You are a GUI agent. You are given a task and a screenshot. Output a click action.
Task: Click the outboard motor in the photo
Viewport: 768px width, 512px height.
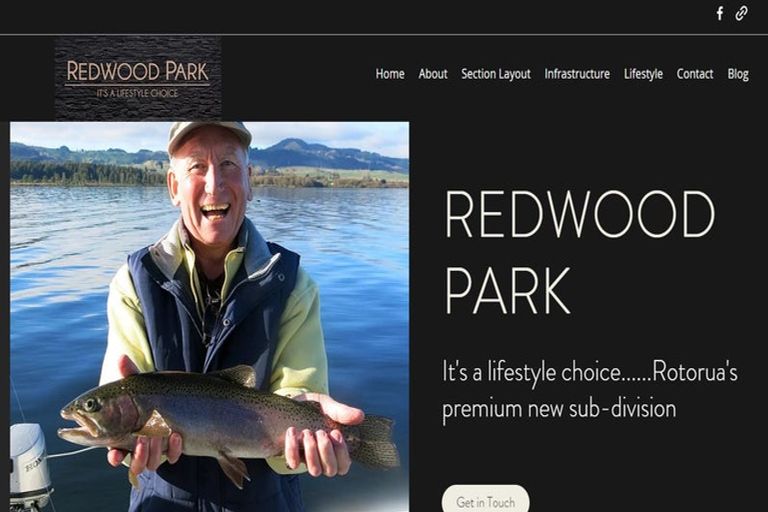click(28, 467)
